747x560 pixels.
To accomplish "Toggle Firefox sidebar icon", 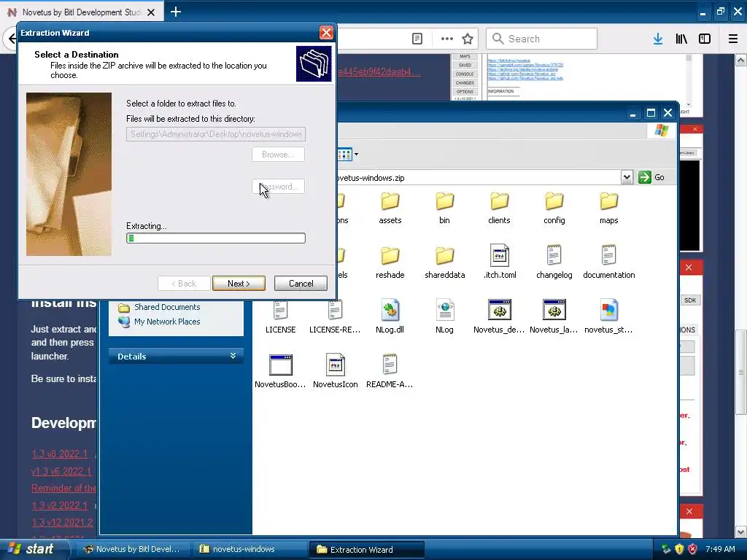I will [705, 39].
